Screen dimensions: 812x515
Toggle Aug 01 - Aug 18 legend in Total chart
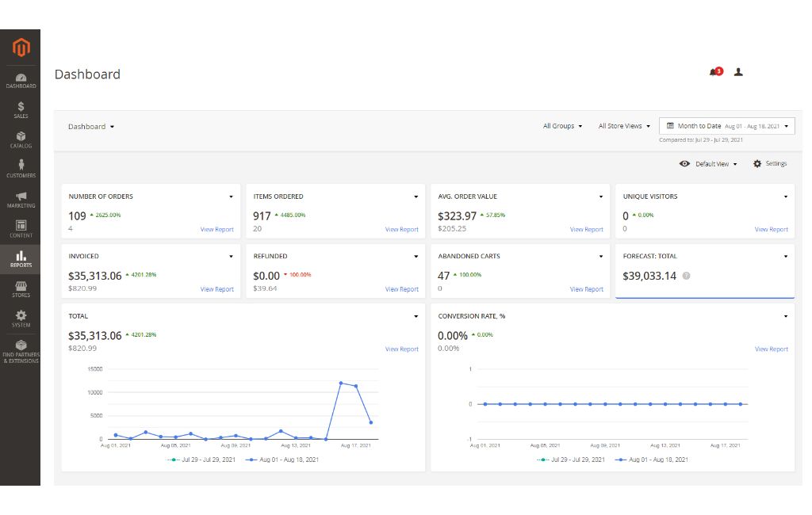point(282,460)
